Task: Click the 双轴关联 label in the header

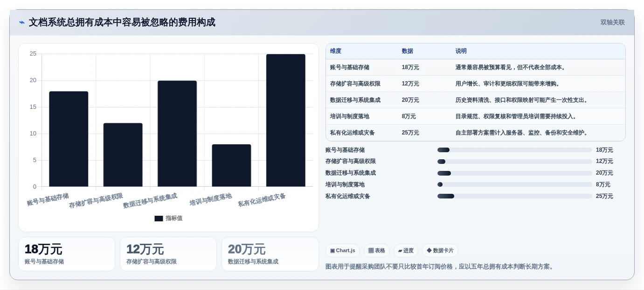Action: coord(612,22)
